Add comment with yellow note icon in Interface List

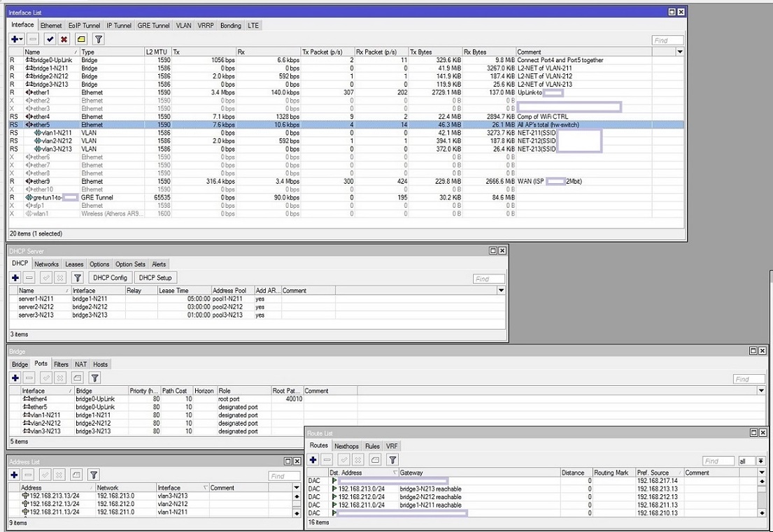pyautogui.click(x=81, y=39)
